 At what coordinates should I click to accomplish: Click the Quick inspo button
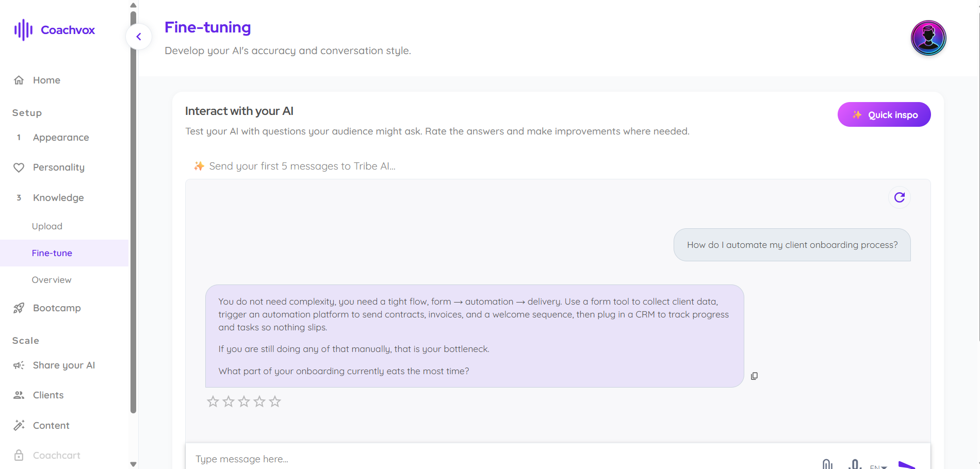tap(884, 114)
